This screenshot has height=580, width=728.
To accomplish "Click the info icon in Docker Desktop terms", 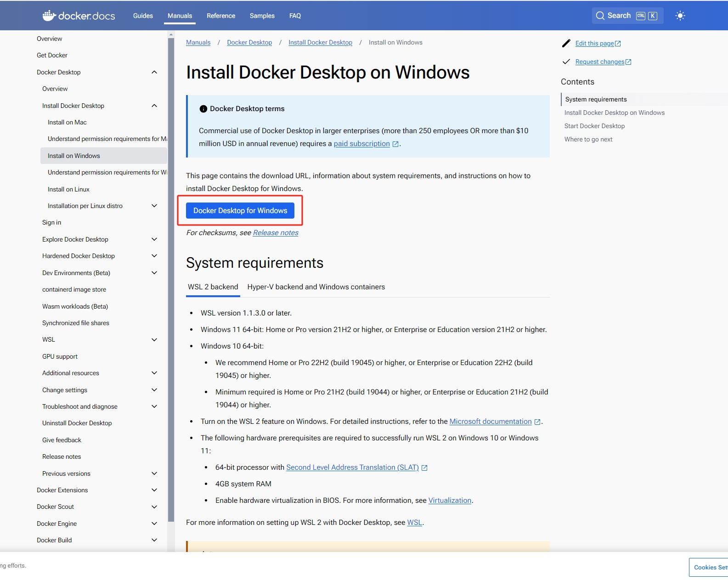I will (x=203, y=109).
